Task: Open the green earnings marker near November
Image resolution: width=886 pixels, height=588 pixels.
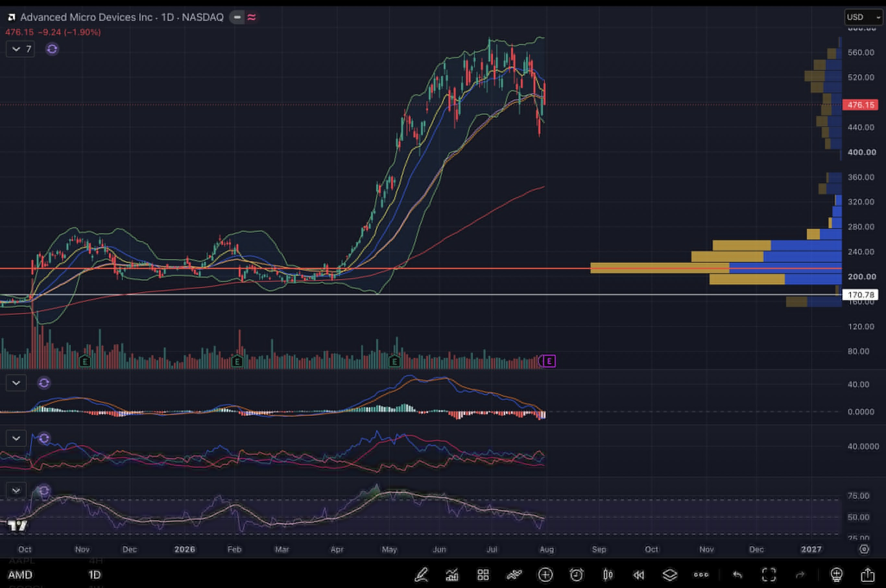Action: pyautogui.click(x=85, y=361)
